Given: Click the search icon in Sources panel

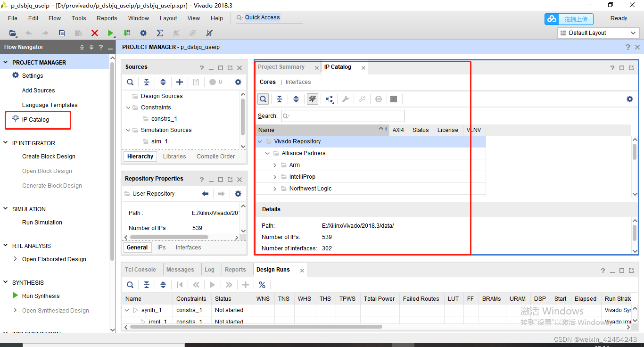Looking at the screenshot, I should coord(130,82).
